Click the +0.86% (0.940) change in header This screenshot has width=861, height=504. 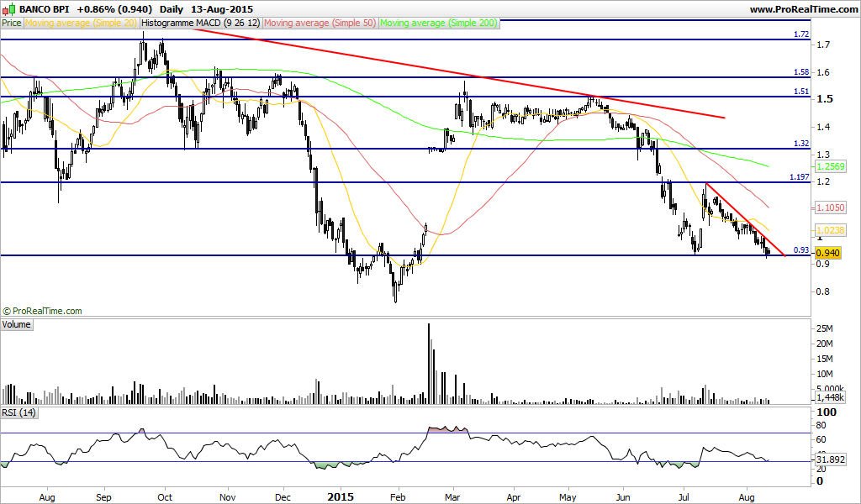tap(114, 9)
